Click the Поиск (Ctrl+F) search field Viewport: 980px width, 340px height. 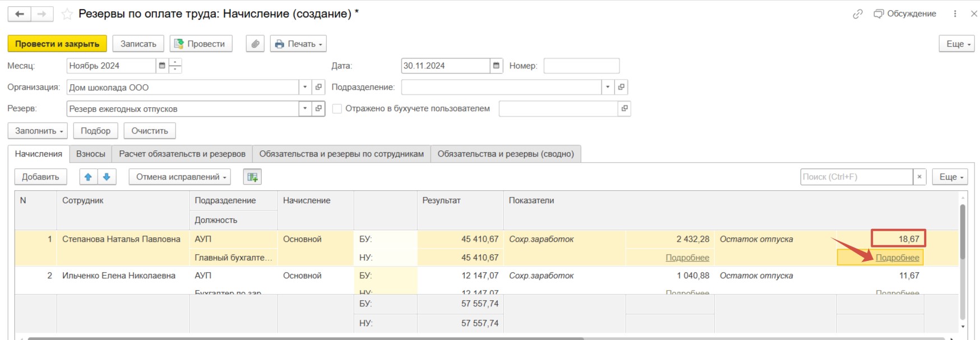[856, 177]
